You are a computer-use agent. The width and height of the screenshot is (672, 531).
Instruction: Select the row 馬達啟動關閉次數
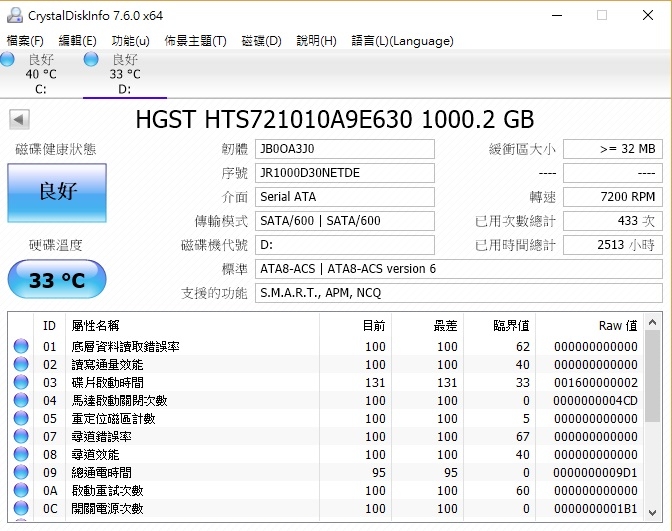pos(326,400)
